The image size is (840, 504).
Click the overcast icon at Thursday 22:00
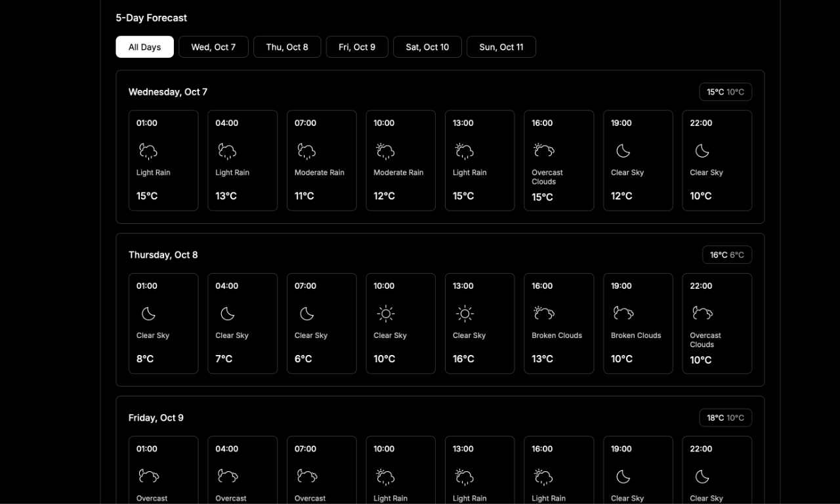click(x=702, y=313)
